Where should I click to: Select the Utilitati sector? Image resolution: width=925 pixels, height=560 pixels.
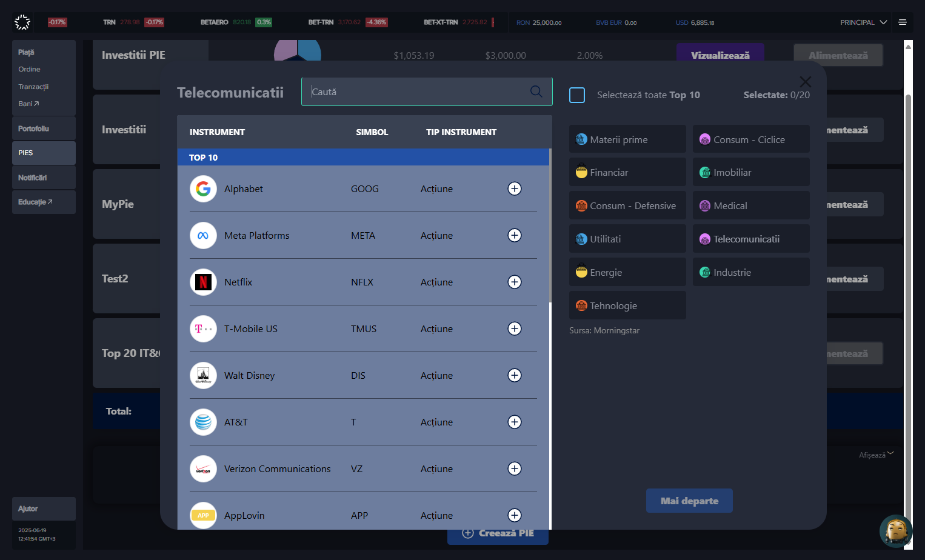click(627, 239)
